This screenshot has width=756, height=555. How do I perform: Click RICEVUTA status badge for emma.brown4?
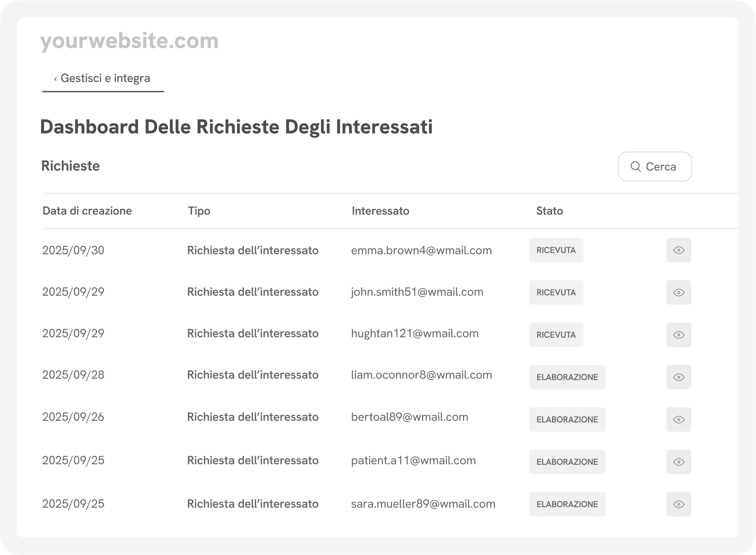556,250
